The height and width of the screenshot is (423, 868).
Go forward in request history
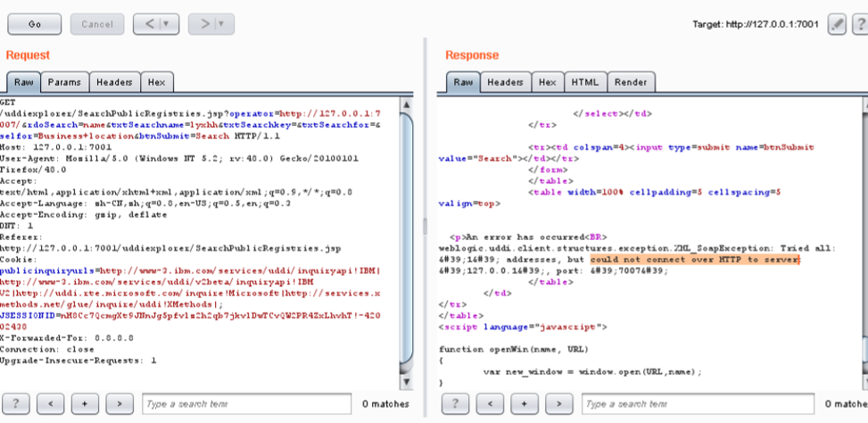[205, 24]
